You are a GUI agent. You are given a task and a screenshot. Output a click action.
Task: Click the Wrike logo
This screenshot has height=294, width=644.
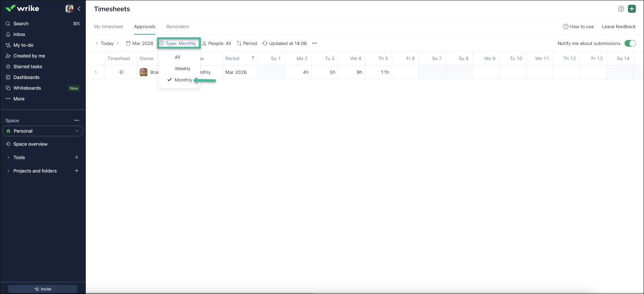coord(22,8)
